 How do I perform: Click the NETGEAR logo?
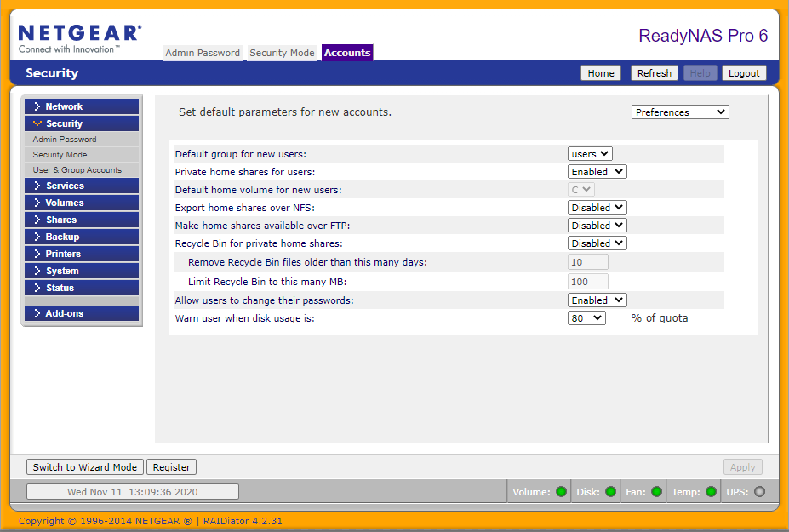(x=79, y=32)
